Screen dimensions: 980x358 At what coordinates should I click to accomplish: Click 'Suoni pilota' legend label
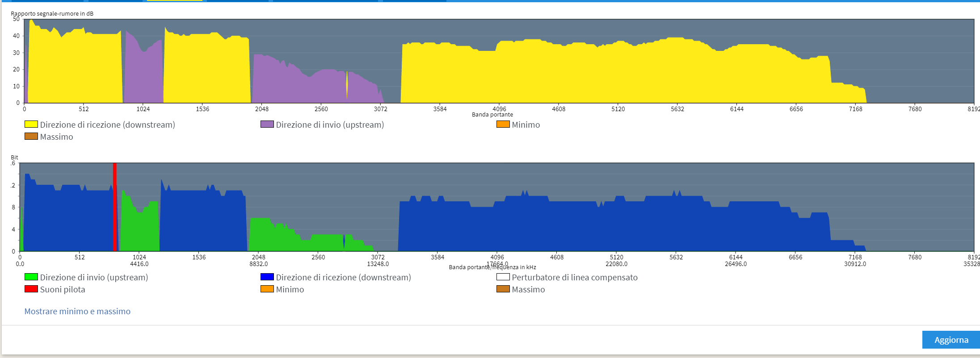(x=63, y=289)
